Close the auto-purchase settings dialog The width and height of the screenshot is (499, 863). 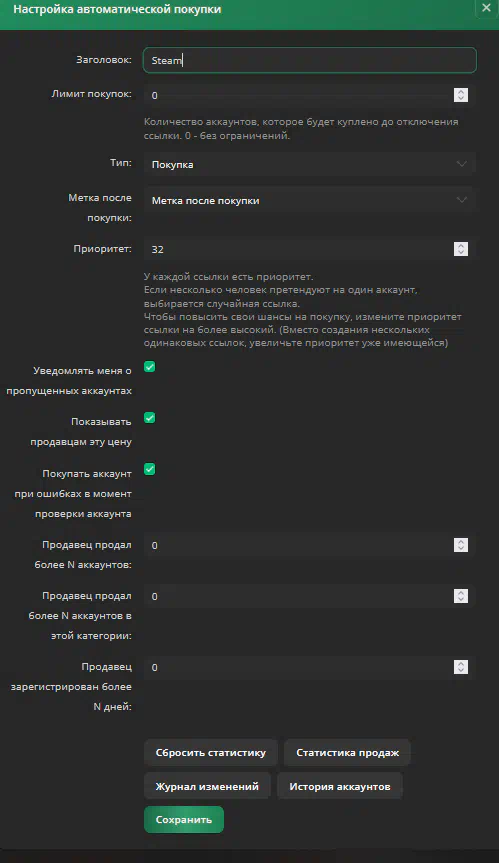[x=486, y=8]
